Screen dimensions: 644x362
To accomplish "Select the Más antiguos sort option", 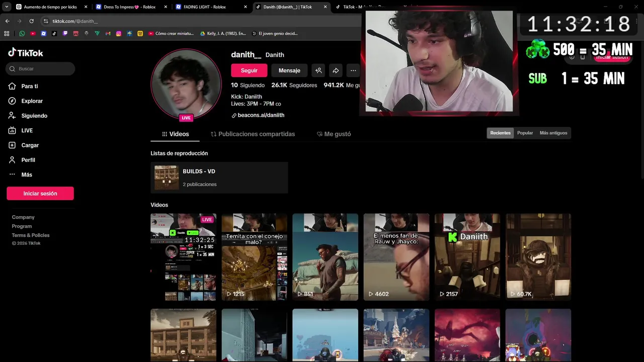I will coord(553,133).
